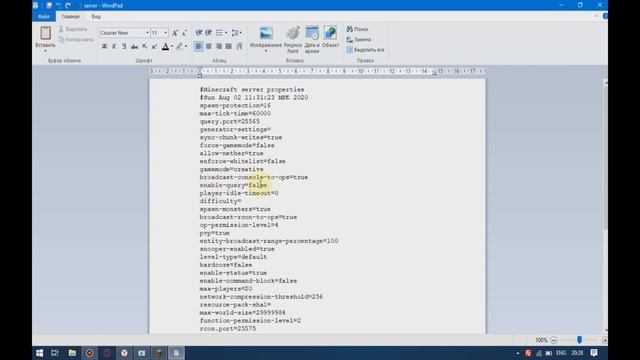The width and height of the screenshot is (640, 360).
Task: Click the scissors icon next to Вырезать
Action: [61, 29]
